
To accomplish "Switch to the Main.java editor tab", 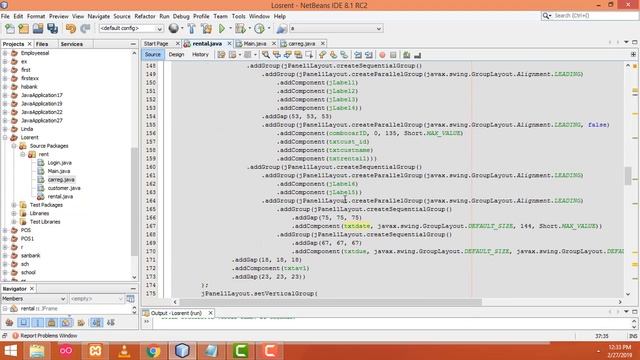I will tap(255, 43).
